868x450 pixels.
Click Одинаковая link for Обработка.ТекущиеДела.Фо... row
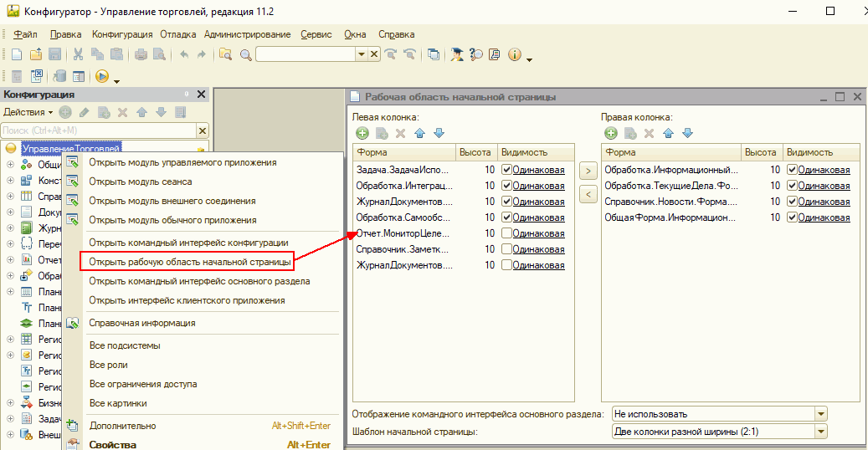[824, 186]
